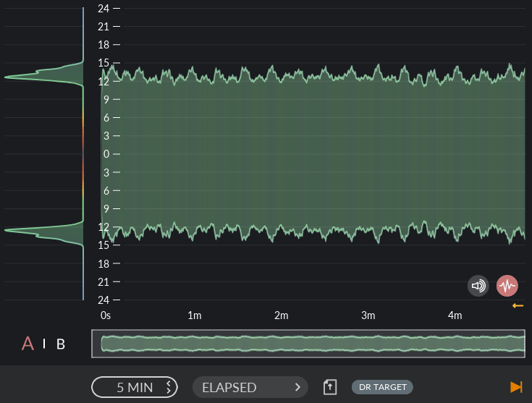Click the 0 label on dB scale
The image size is (532, 403).
click(106, 154)
